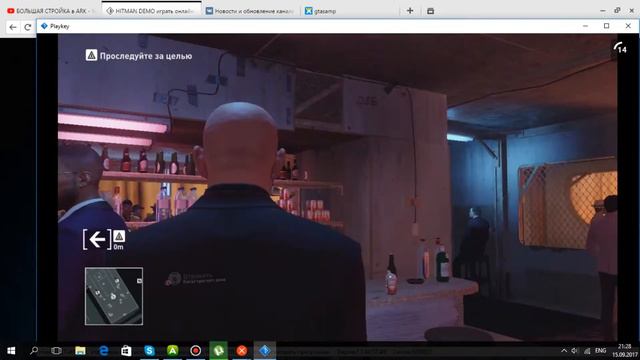This screenshot has width=640, height=360.
Task: Maximize the Playkey window
Action: tap(607, 26)
